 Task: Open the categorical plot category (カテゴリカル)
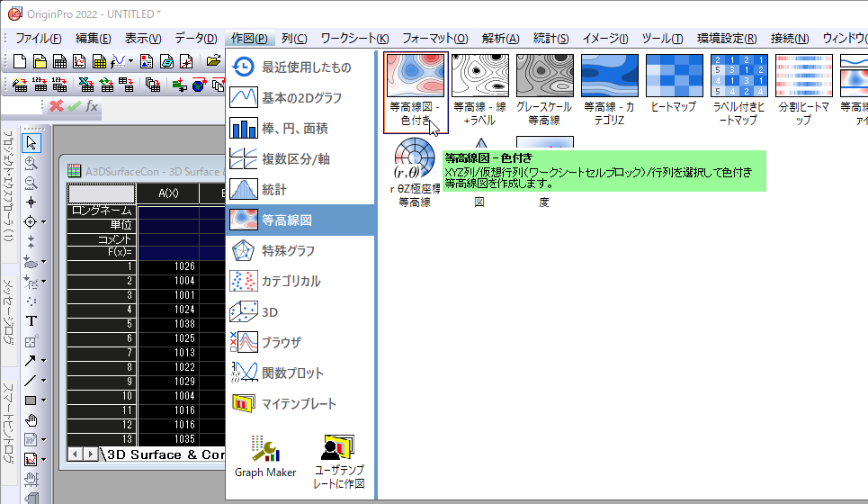click(x=300, y=281)
